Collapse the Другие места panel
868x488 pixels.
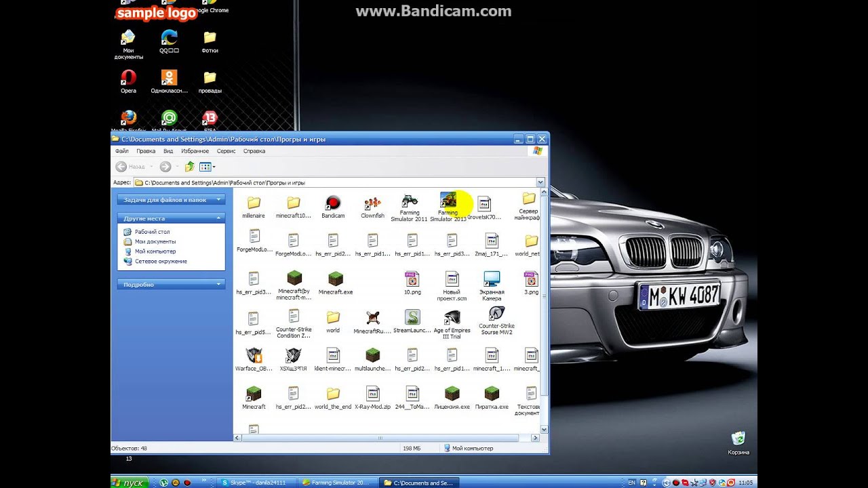[171, 218]
